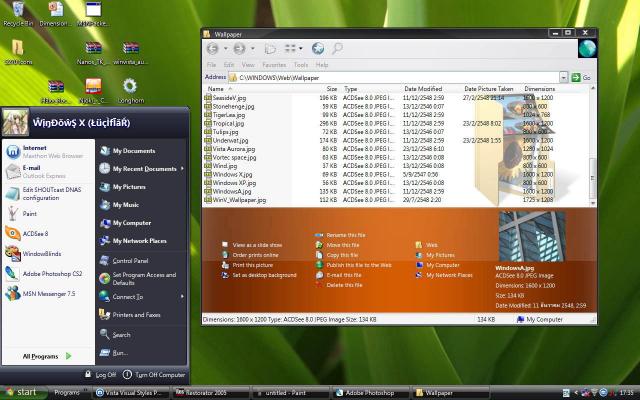
Task: Open the Favorites menu
Action: coord(274,65)
